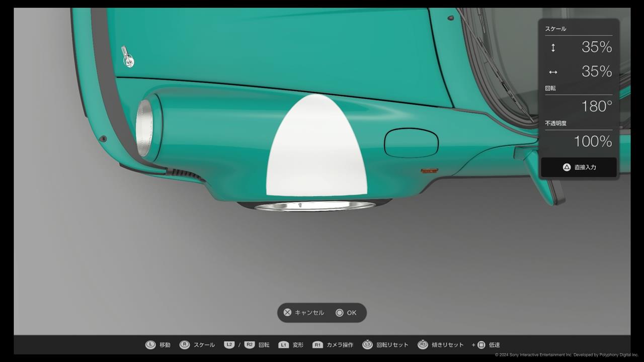Click the horizontal scale arrow icon

[553, 72]
